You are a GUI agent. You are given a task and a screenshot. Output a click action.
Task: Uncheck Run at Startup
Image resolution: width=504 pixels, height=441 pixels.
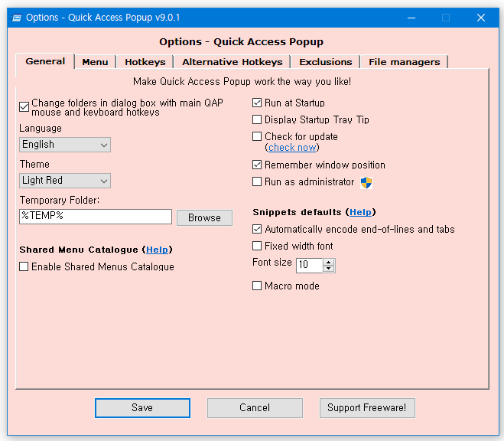257,103
